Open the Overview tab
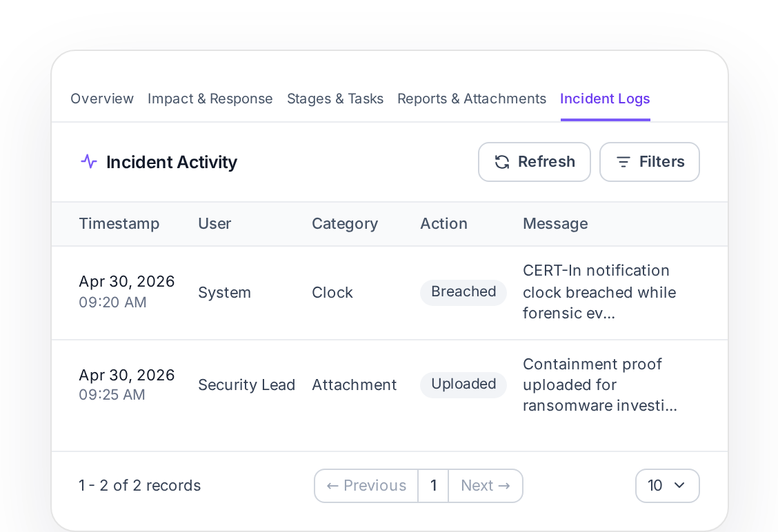The width and height of the screenshot is (778, 532). click(102, 99)
